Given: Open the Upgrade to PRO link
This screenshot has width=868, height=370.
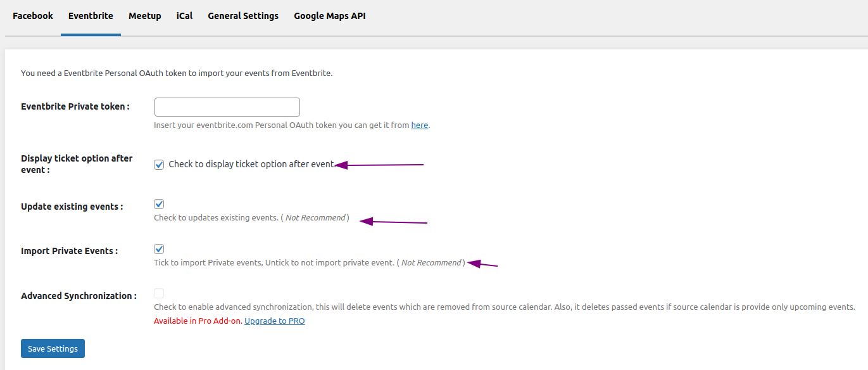Looking at the screenshot, I should tap(274, 321).
